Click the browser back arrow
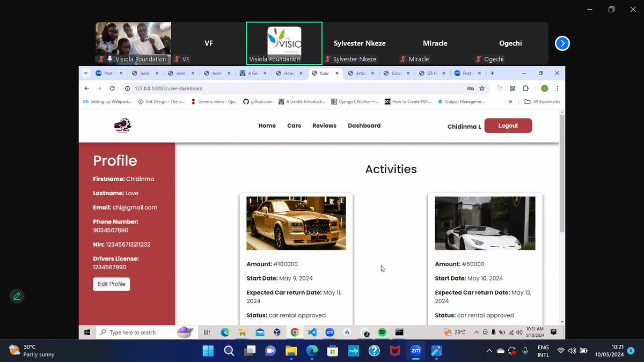644x362 pixels. [87, 88]
